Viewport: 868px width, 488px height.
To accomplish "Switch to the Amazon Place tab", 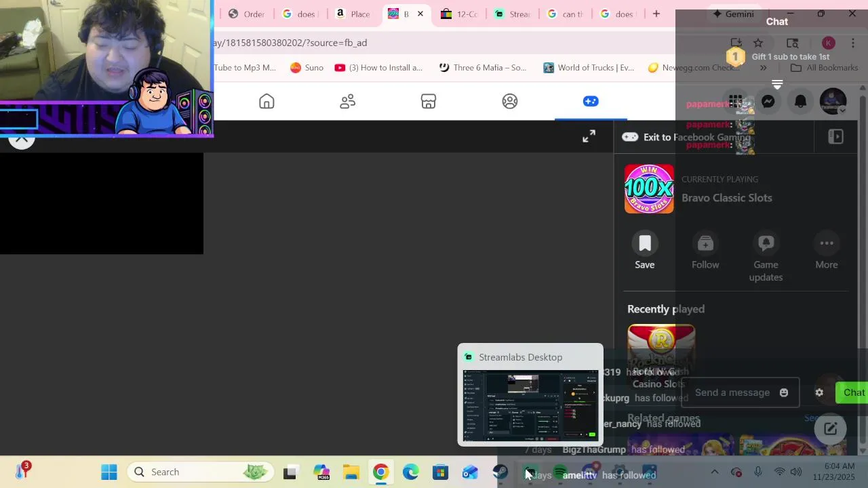I will point(353,14).
